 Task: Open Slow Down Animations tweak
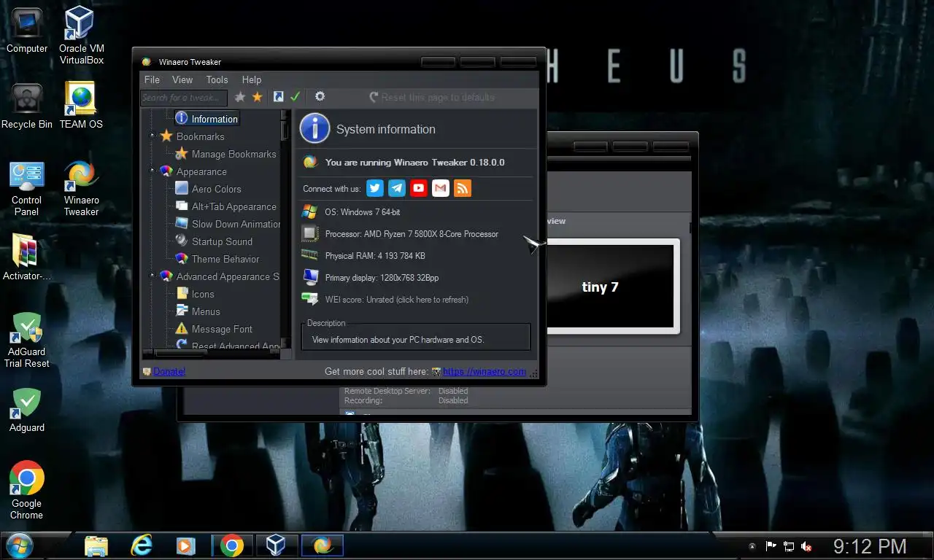[236, 224]
